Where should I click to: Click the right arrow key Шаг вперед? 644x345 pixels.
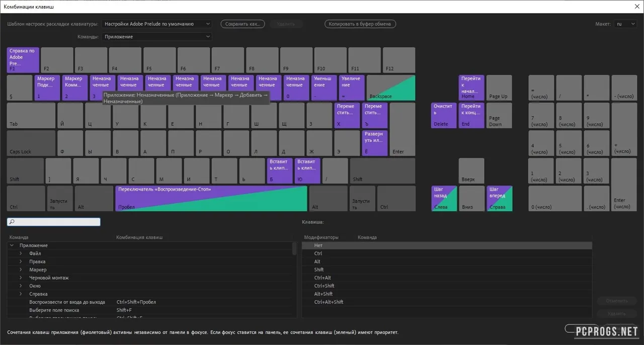tap(499, 198)
